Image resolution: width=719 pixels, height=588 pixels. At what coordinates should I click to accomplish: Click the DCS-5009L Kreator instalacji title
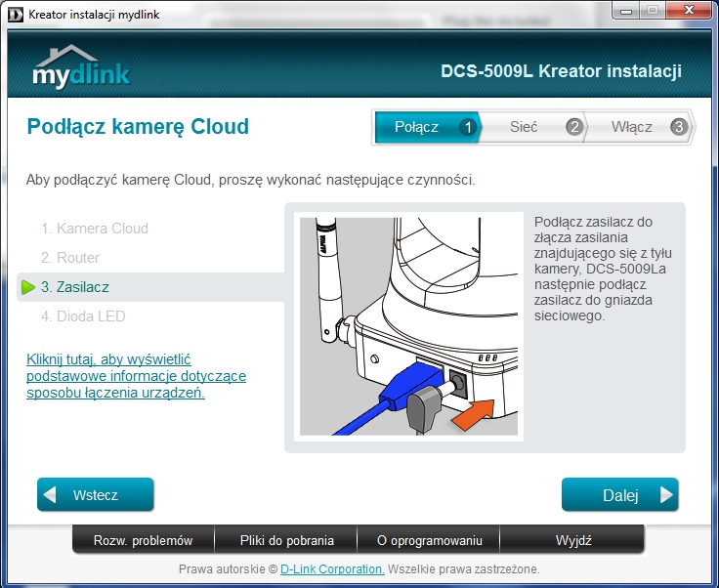(561, 71)
